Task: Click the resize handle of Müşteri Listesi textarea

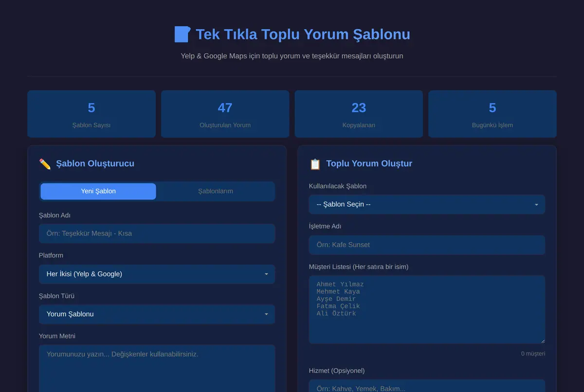Action: tap(542, 340)
